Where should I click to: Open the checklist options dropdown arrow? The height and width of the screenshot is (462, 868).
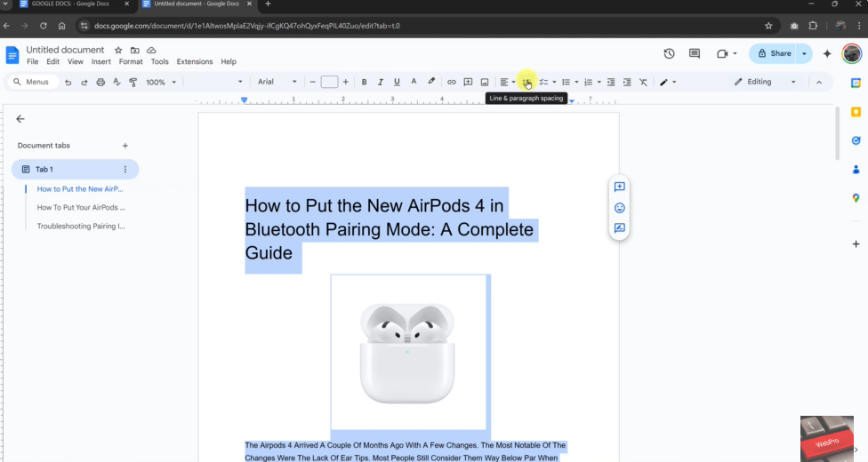[x=554, y=82]
